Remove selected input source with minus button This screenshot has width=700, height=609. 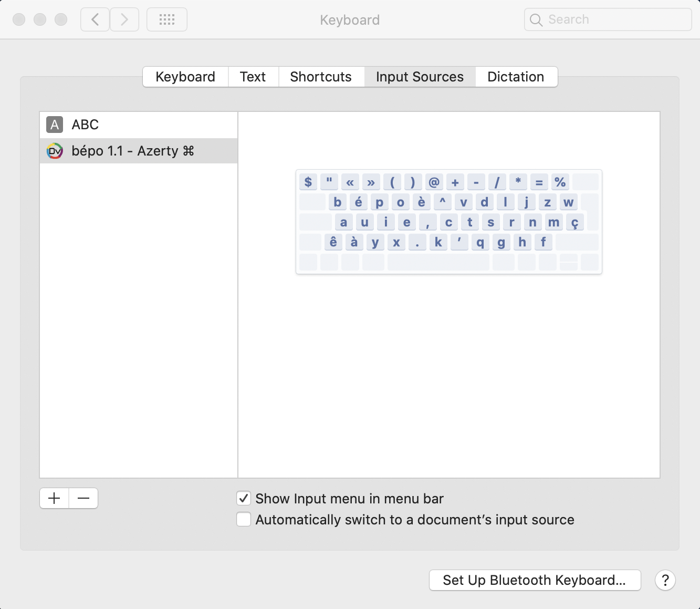(83, 498)
